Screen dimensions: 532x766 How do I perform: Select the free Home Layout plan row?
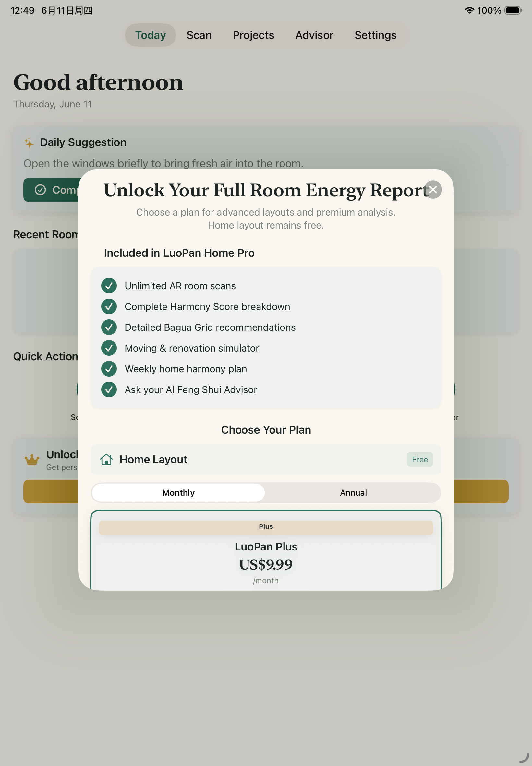266,460
